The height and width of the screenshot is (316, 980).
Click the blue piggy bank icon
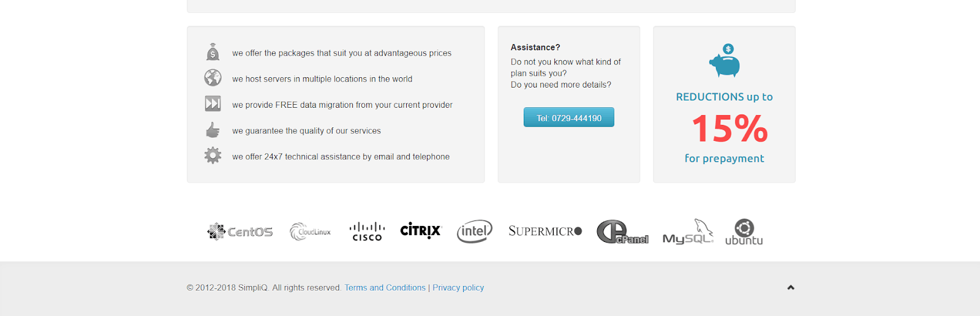point(725,60)
